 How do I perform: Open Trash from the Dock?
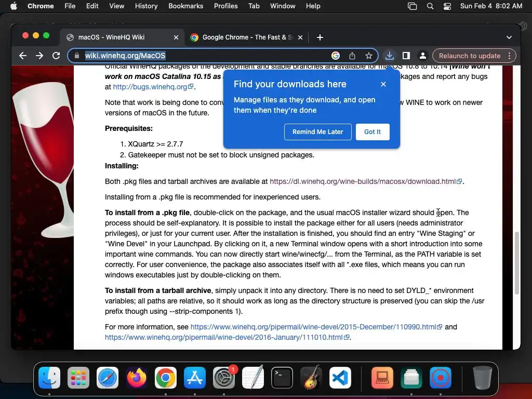pyautogui.click(x=482, y=377)
